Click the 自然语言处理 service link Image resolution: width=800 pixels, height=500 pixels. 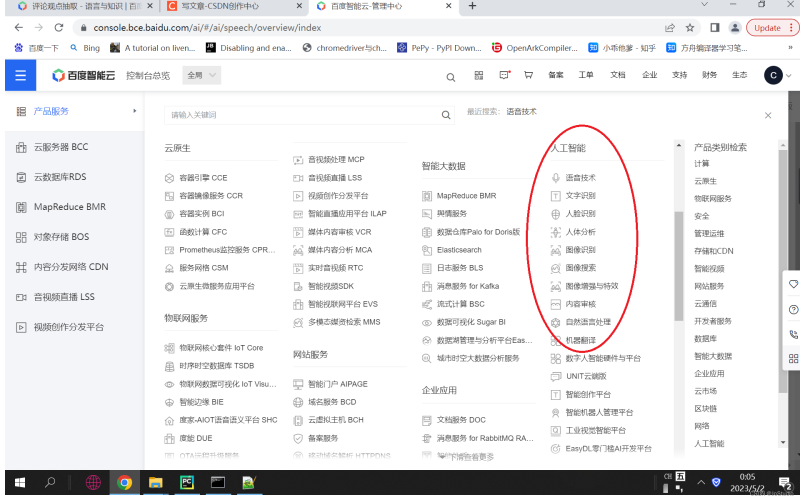click(x=587, y=322)
